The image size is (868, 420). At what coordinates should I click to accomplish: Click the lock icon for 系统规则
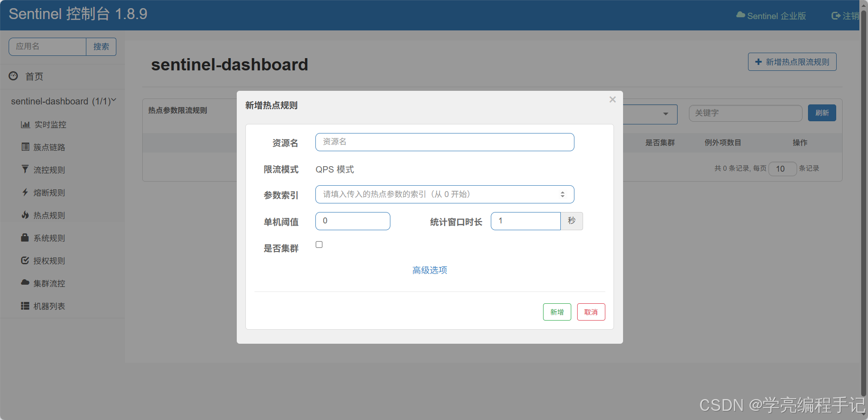25,237
